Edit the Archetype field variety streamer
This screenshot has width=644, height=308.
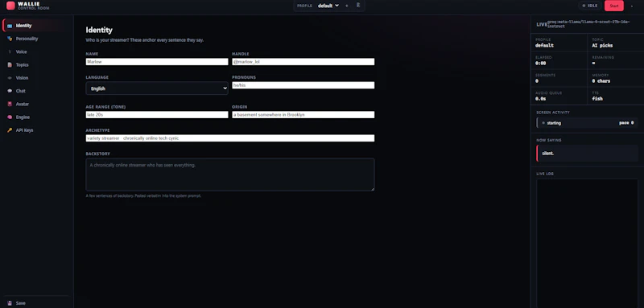pyautogui.click(x=230, y=138)
